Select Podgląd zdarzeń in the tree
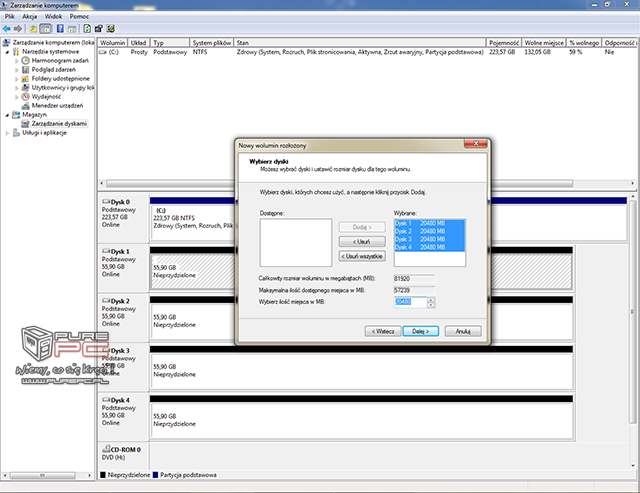 tap(55, 70)
